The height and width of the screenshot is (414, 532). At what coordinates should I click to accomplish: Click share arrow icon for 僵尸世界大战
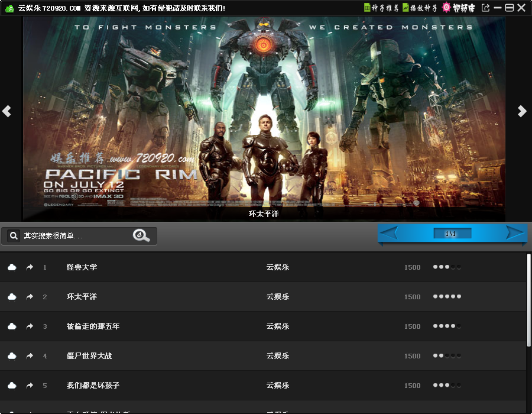point(30,356)
